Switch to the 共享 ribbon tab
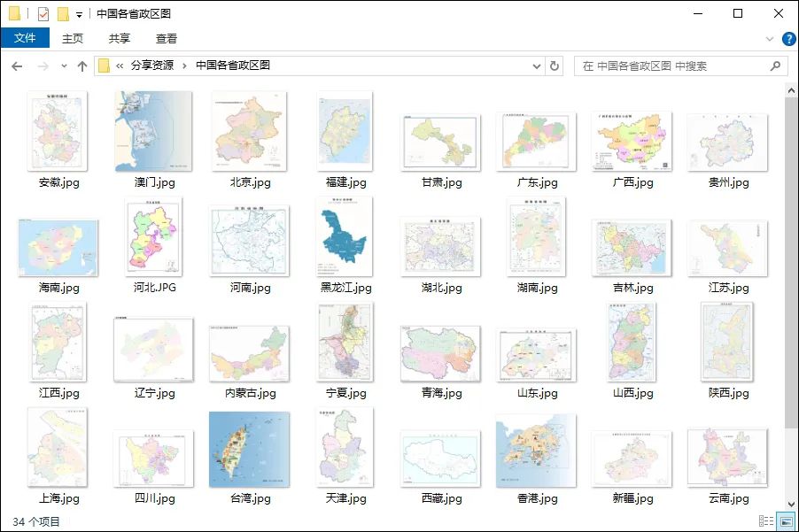The height and width of the screenshot is (532, 799). point(120,39)
